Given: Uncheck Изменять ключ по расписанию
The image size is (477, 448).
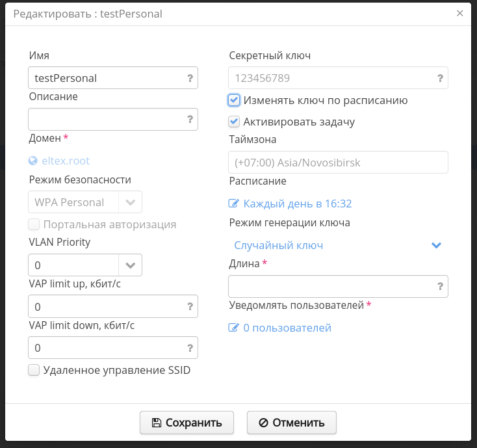Looking at the screenshot, I should tap(234, 100).
